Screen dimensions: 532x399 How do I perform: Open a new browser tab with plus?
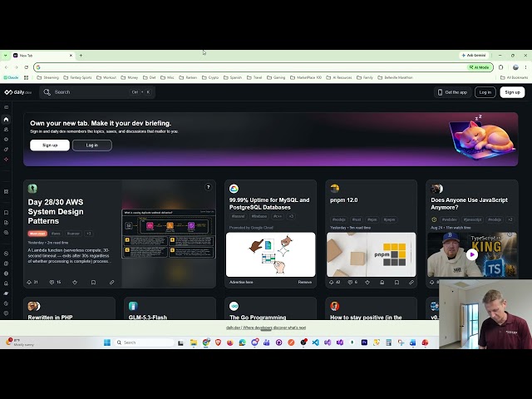(x=81, y=56)
